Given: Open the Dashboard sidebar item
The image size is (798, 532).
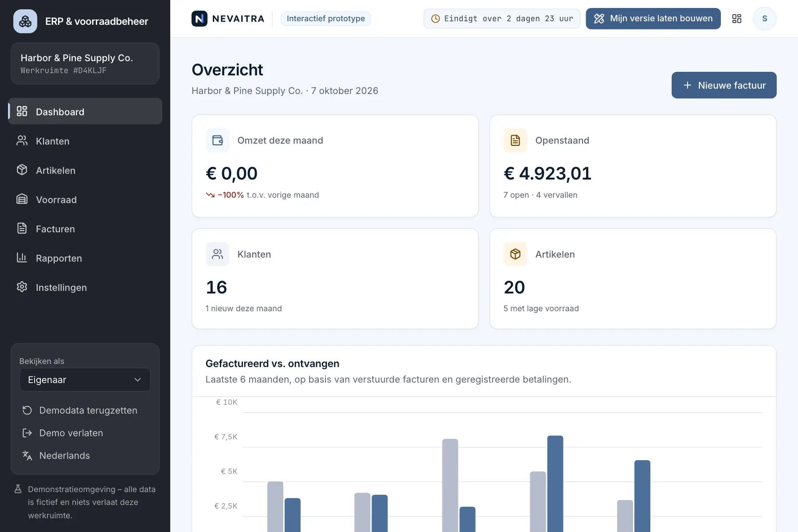Looking at the screenshot, I should [85, 112].
